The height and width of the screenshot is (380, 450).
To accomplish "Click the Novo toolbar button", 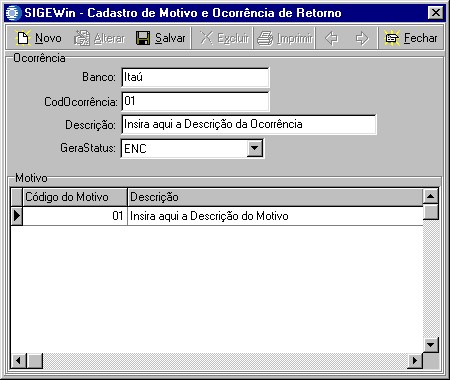I will pyautogui.click(x=38, y=38).
